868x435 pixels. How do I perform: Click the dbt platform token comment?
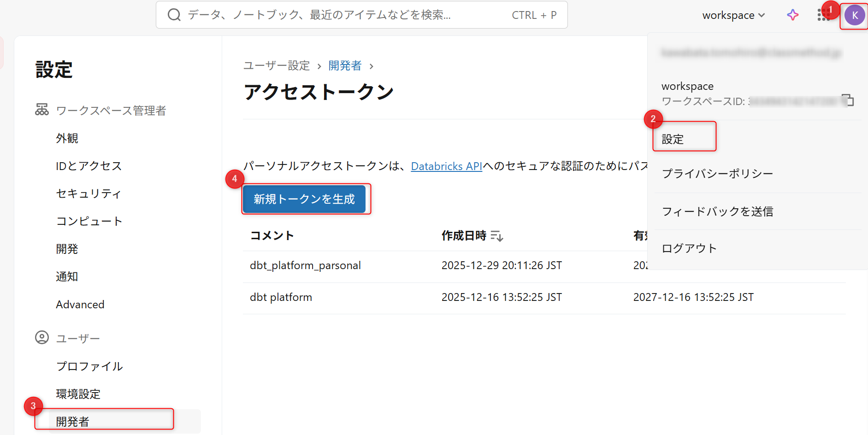click(281, 297)
